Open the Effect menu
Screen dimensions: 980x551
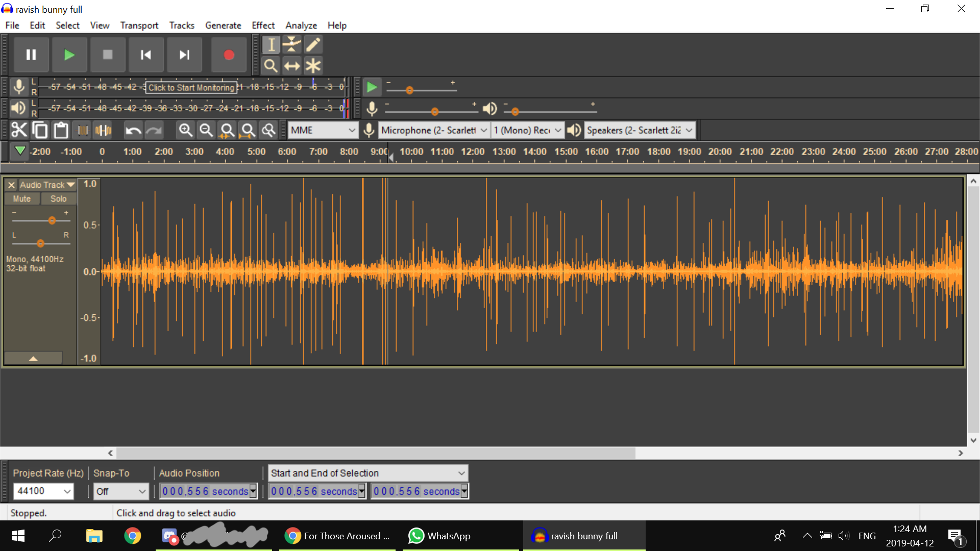click(x=263, y=25)
